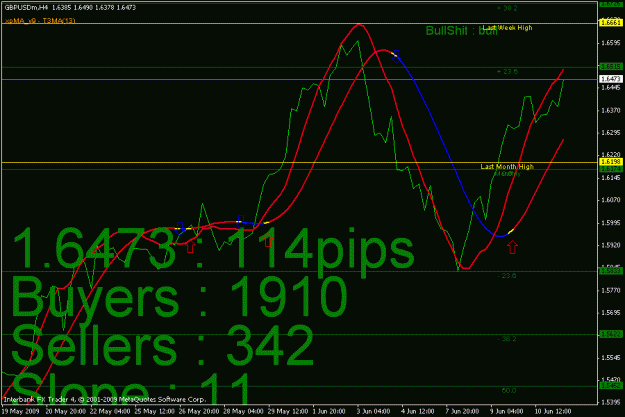The image size is (625, 417).
Task: Click the 1.6295 price scale value
Action: click(611, 132)
